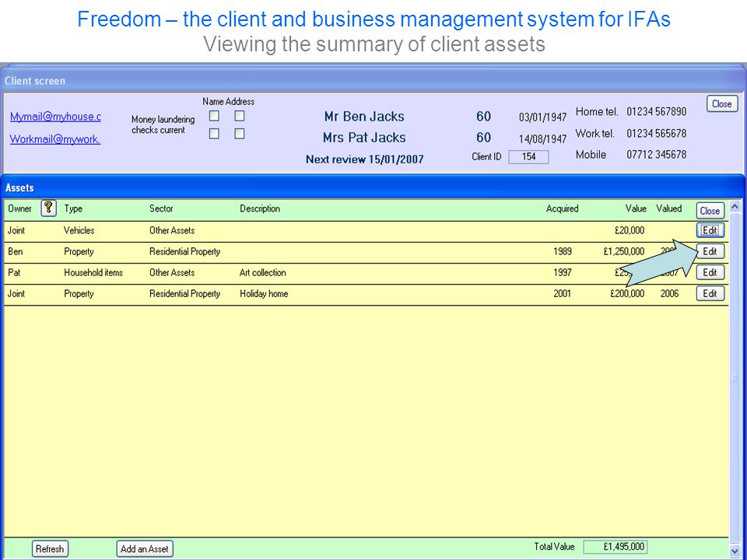This screenshot has height=560, width=747.
Task: Edit Pat's Art collection asset
Action: click(x=710, y=272)
